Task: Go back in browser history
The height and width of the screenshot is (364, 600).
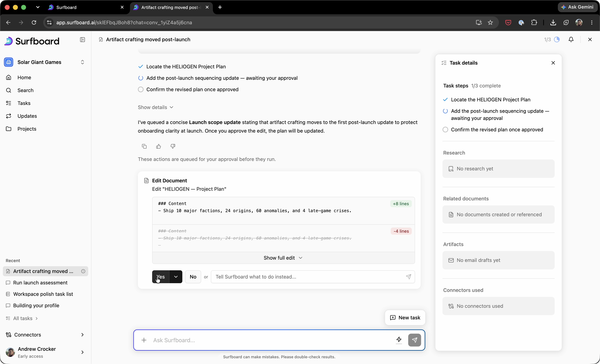Action: pyautogui.click(x=8, y=22)
